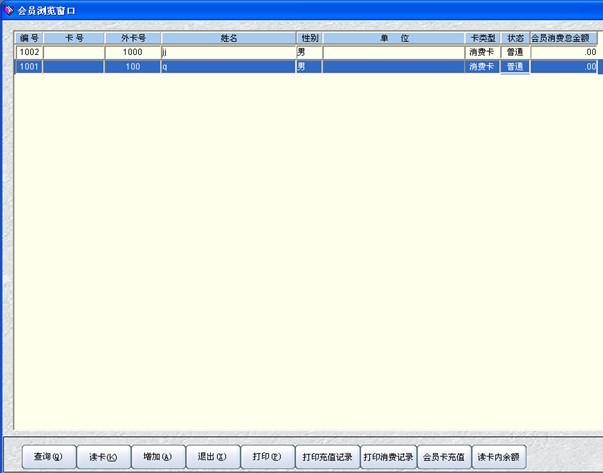Click 增加(A) to add a member

pyautogui.click(x=158, y=457)
